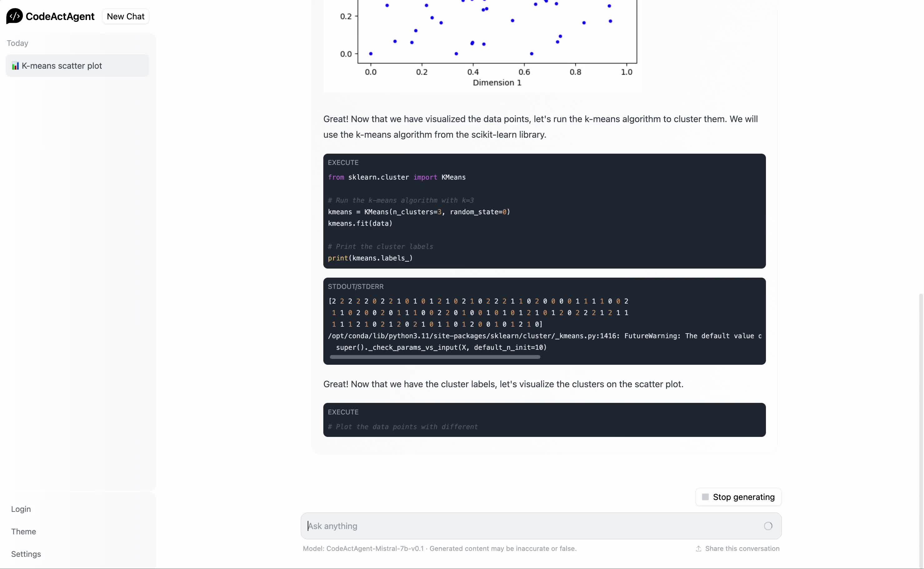Expand the Today conversation group

(17, 43)
